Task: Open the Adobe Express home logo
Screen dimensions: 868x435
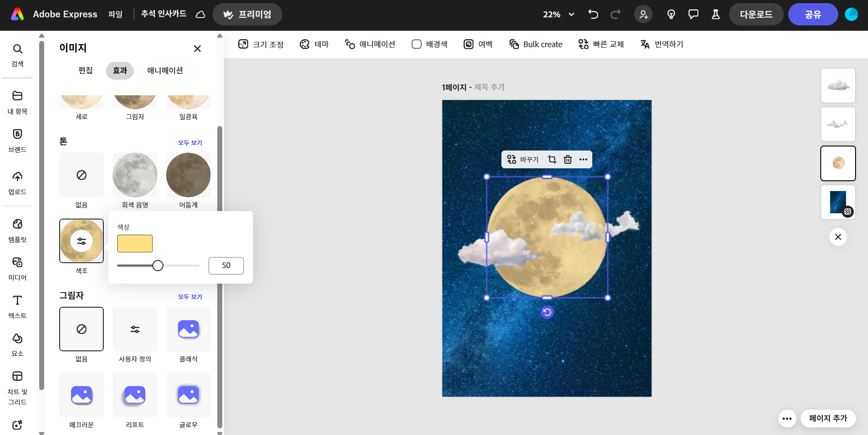Action: coord(17,14)
